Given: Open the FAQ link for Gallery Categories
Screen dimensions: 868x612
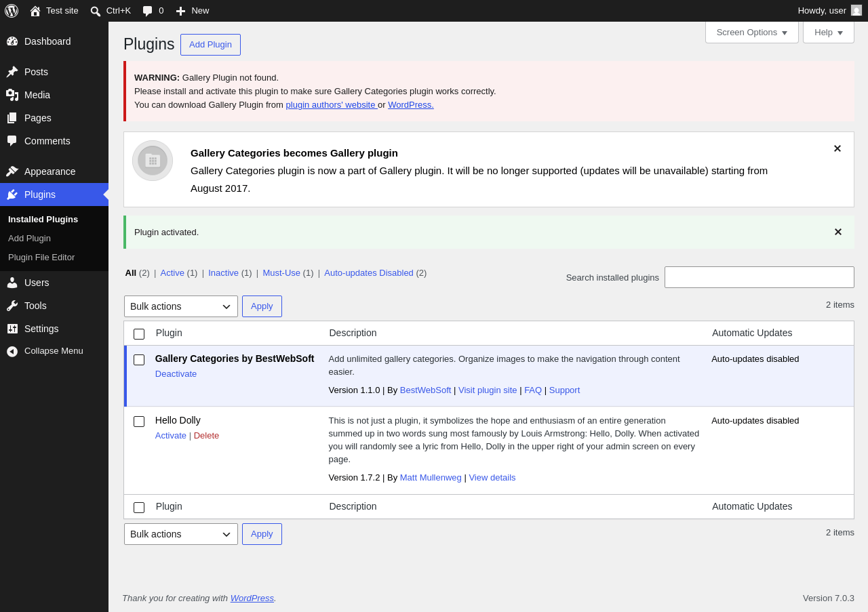Looking at the screenshot, I should 533,390.
